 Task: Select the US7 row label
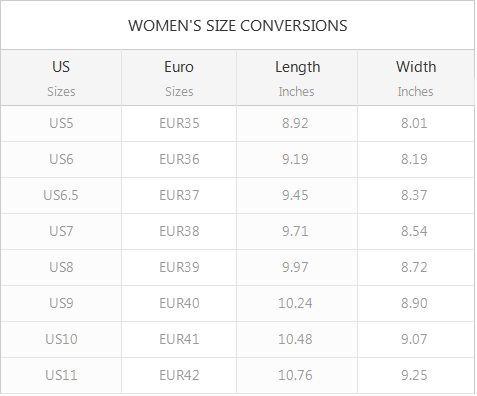click(x=61, y=231)
